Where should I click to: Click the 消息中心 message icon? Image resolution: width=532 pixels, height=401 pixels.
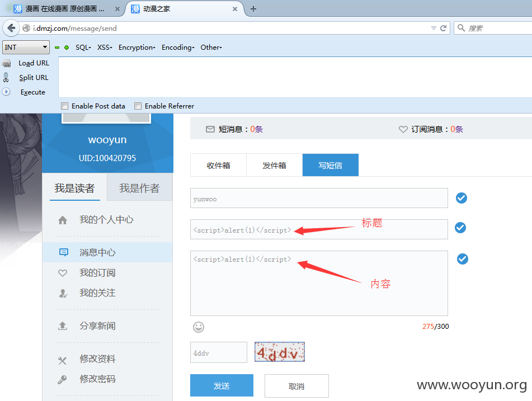[63, 252]
